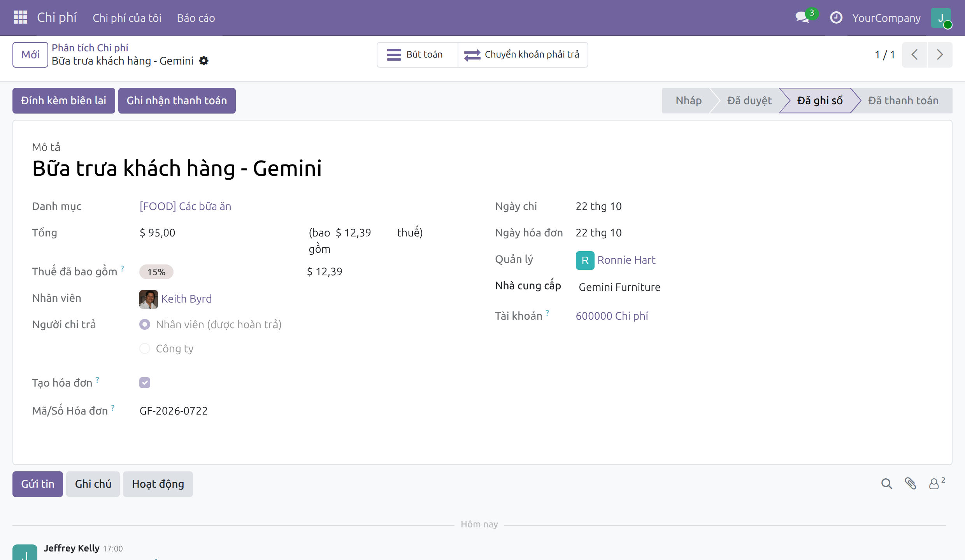965x560 pixels.
Task: Click Đính kèm biên lai button
Action: [64, 100]
